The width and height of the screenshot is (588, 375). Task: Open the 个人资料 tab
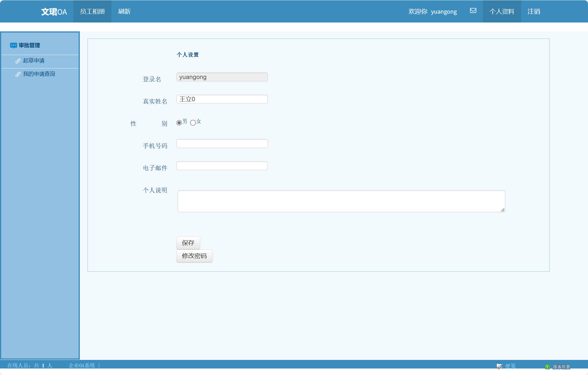502,11
